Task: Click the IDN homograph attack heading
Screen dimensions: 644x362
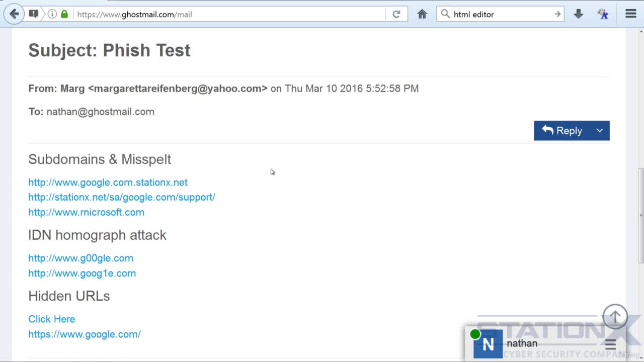Action: (97, 235)
